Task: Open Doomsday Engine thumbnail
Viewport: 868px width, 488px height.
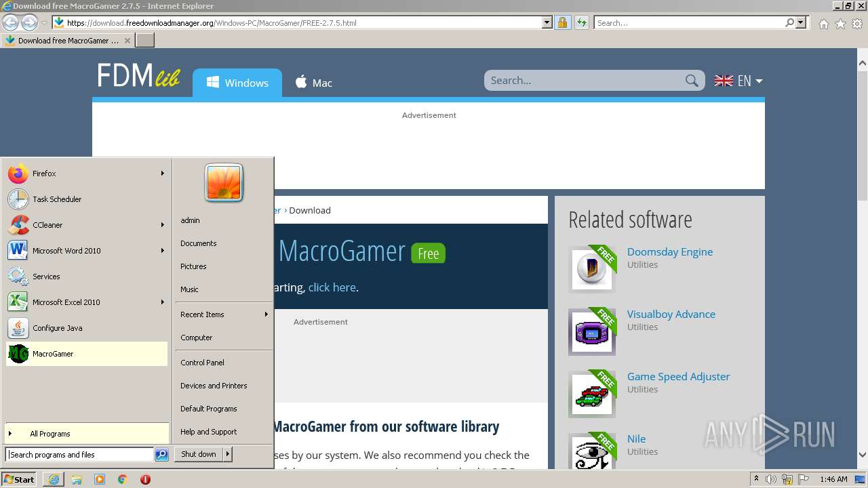Action: point(592,269)
